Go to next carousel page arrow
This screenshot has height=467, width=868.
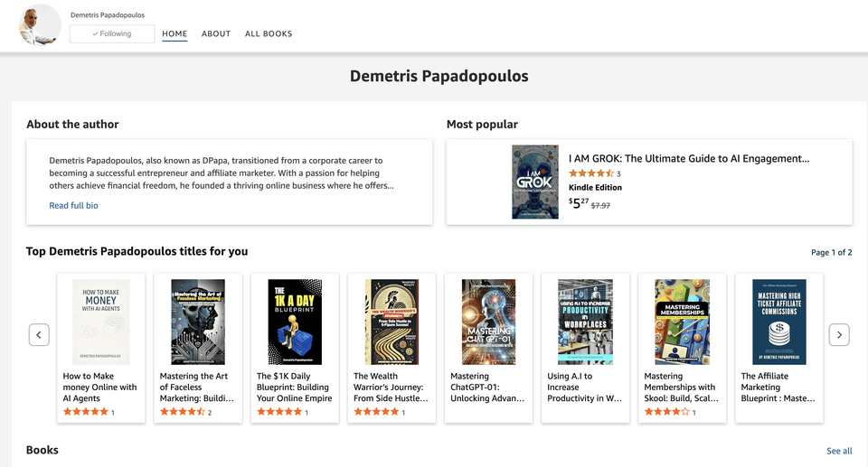tap(839, 335)
